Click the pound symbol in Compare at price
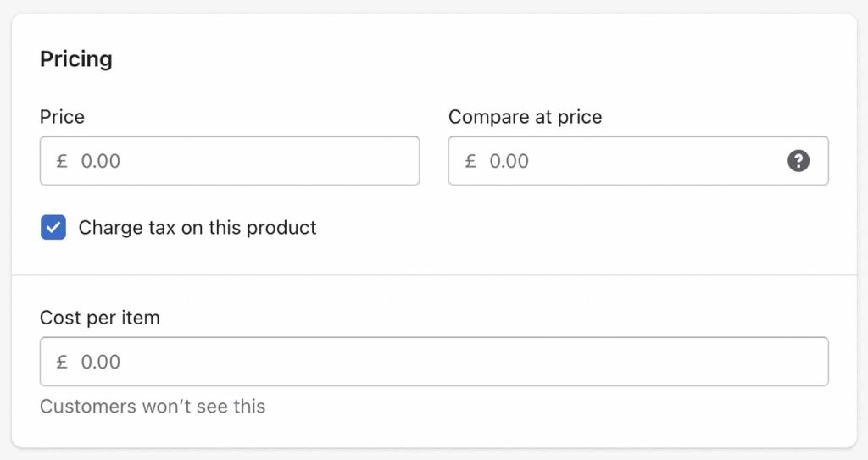868x460 pixels. pyautogui.click(x=470, y=161)
